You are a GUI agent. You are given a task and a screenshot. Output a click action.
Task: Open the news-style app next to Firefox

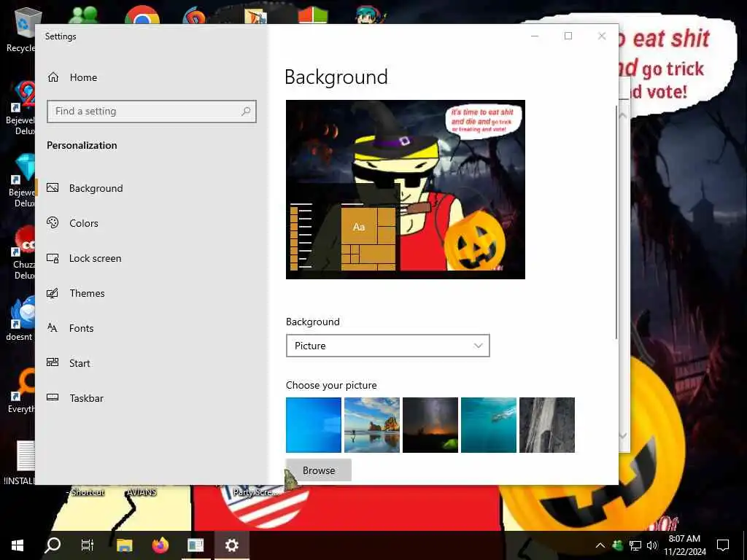point(196,545)
